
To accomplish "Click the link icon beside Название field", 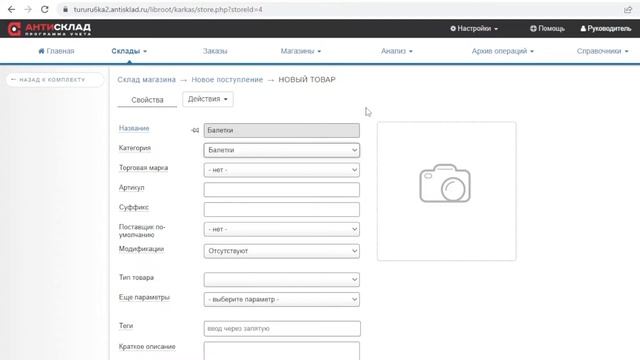I will click(195, 130).
